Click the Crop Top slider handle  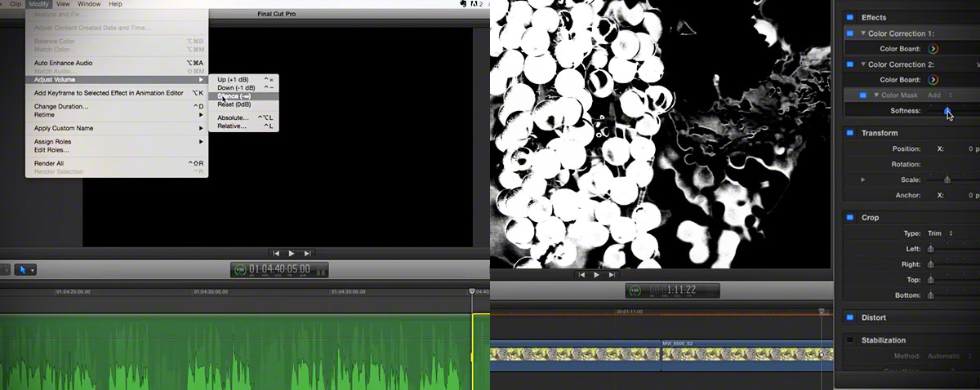[x=930, y=280]
